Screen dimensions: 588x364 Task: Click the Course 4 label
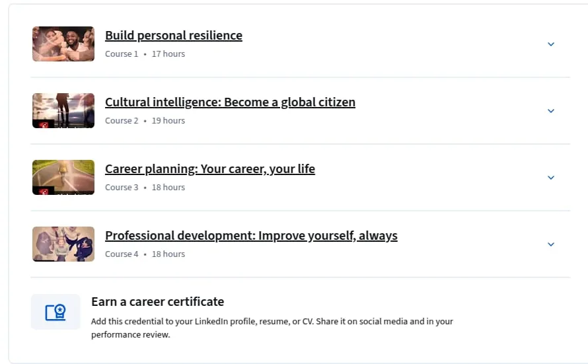pyautogui.click(x=122, y=254)
